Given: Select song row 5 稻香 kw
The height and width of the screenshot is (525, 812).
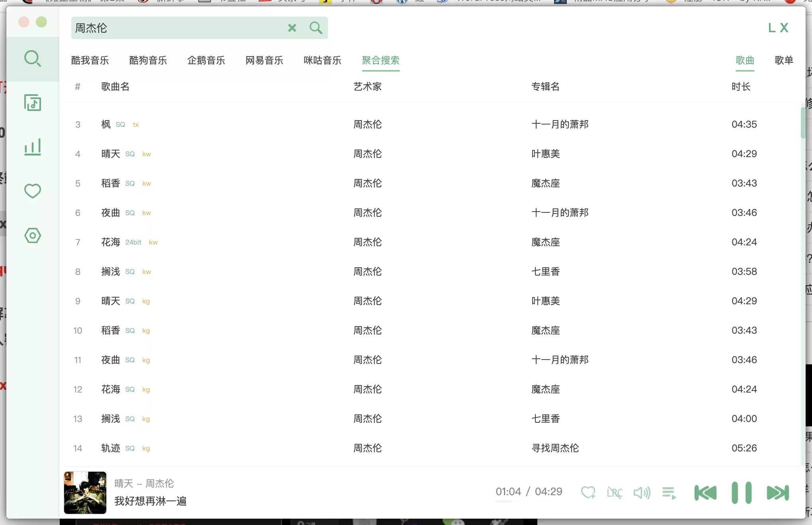Looking at the screenshot, I should point(430,183).
